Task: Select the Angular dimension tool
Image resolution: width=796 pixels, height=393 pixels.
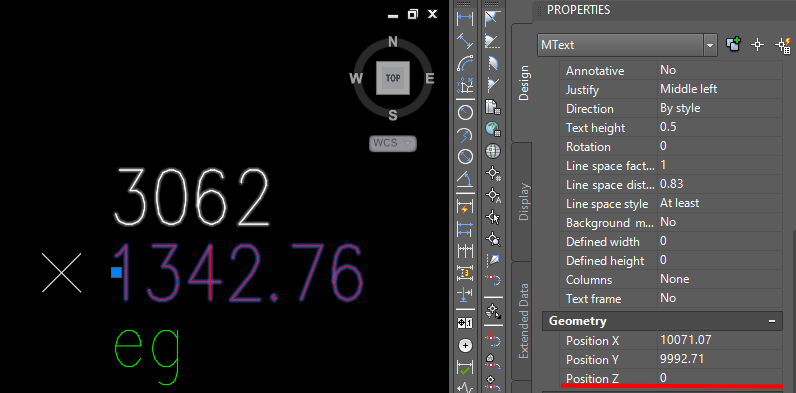Action: coord(465,178)
